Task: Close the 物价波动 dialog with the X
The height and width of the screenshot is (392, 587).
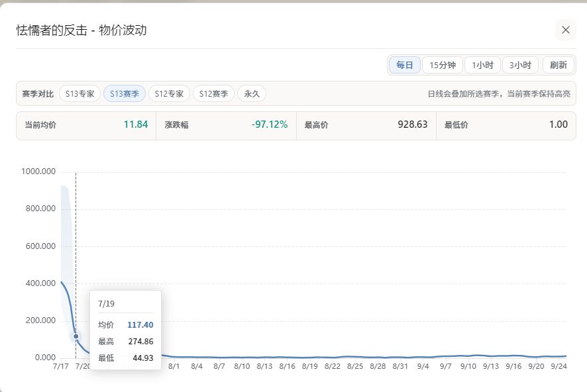Action: 566,30
